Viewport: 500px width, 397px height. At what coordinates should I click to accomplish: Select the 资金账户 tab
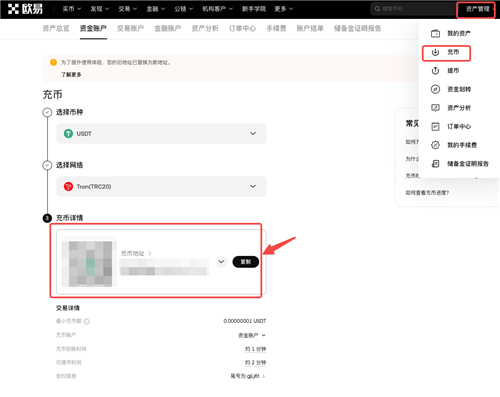click(93, 28)
